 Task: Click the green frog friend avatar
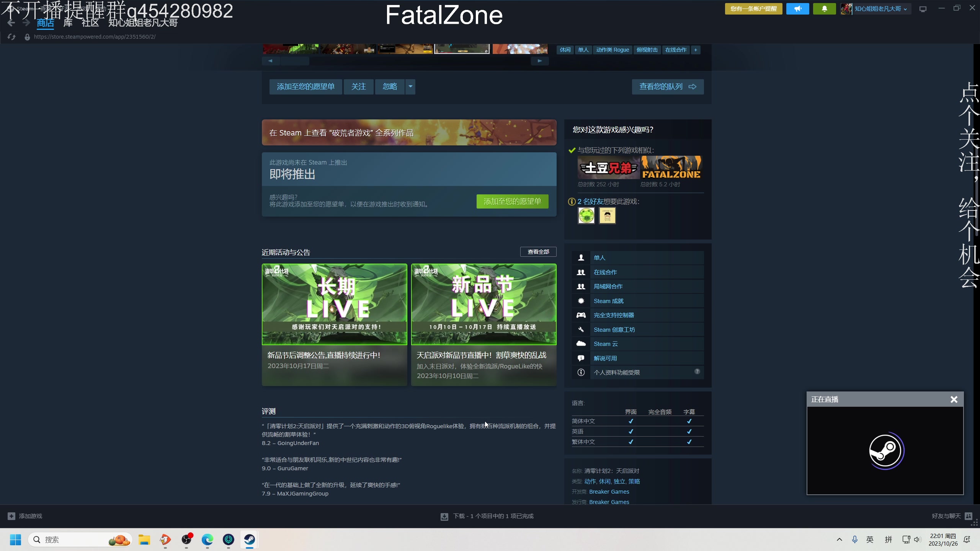[586, 216]
